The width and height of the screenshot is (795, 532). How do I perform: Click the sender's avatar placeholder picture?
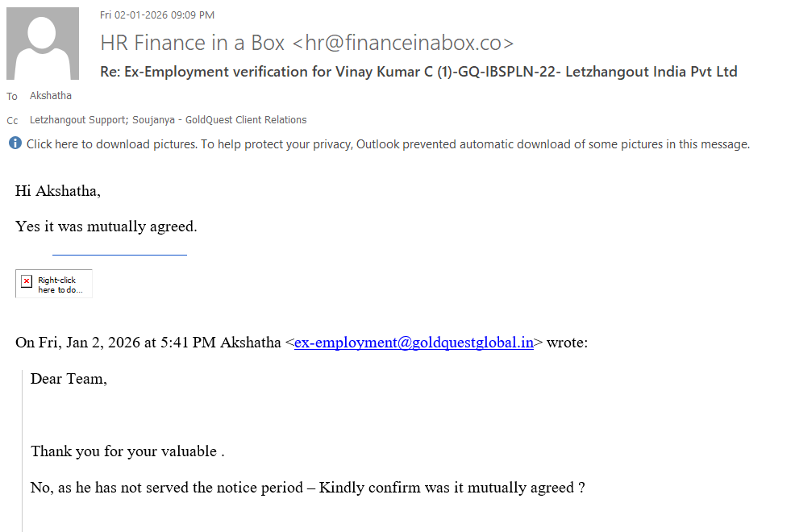pos(43,44)
